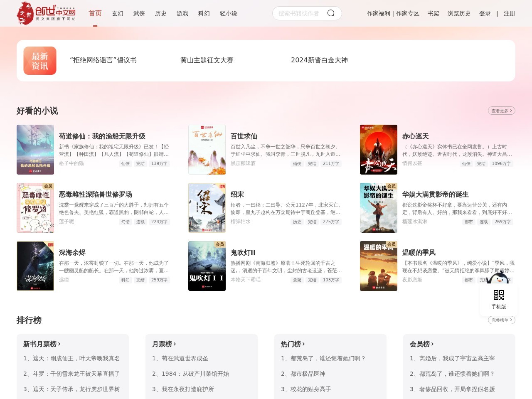Open the 武侠 category
The height and width of the screenshot is (399, 532).
coord(139,13)
